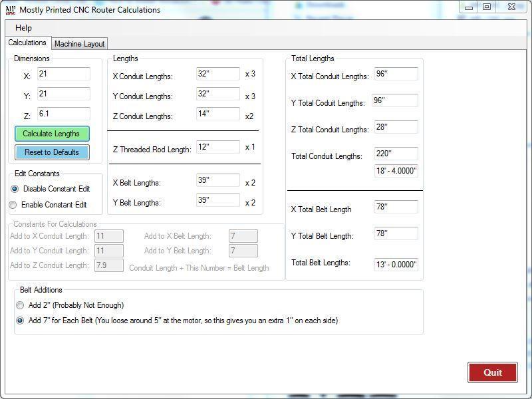Viewport: 532px width, 399px height.
Task: Click the red Quit button
Action: 493,372
